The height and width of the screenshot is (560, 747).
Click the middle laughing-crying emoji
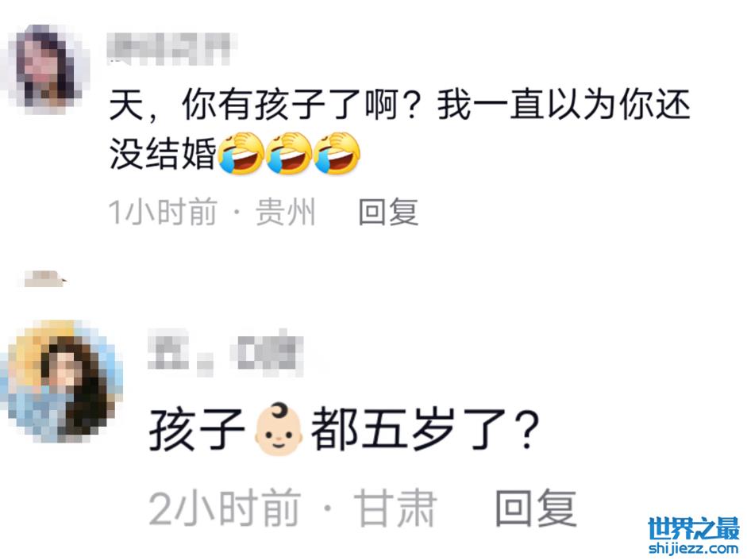click(289, 153)
